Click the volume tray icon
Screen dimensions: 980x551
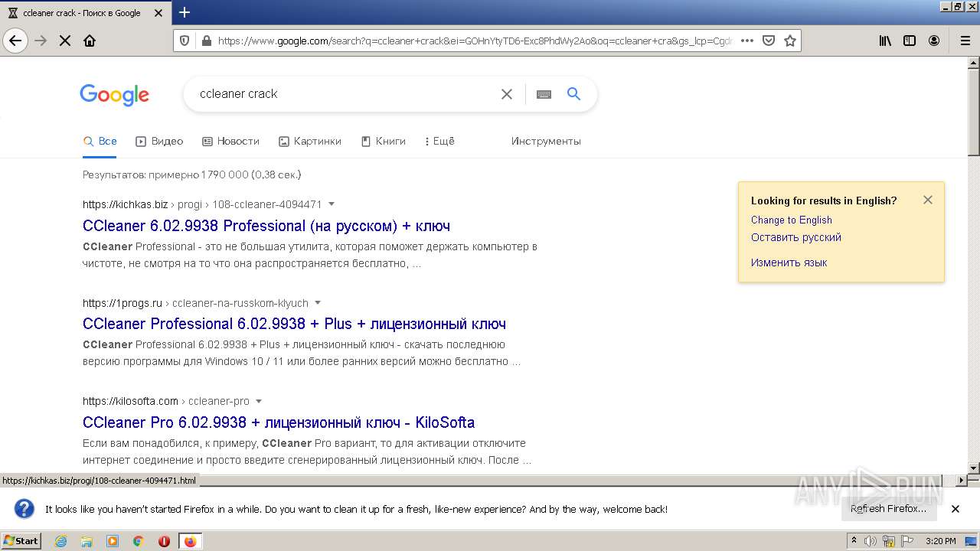point(871,541)
